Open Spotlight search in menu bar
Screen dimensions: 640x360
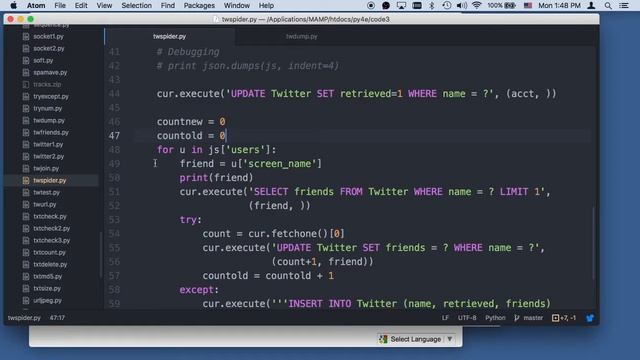[608, 6]
